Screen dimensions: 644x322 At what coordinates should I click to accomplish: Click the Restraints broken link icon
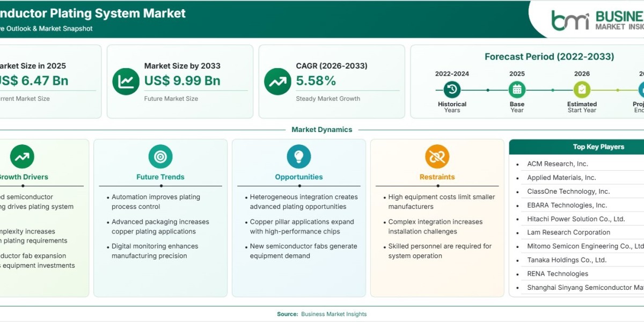coord(437,157)
